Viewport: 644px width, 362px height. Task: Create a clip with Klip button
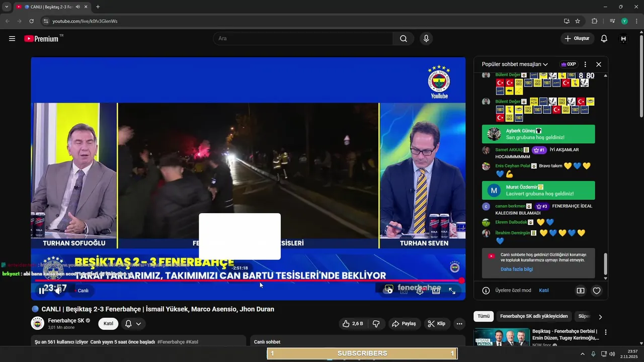[x=436, y=324]
